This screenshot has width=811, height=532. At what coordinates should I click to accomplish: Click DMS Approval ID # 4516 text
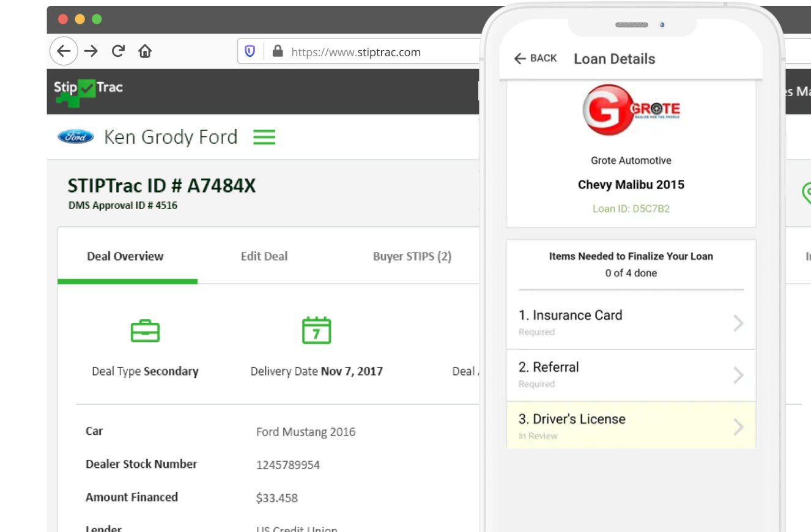pos(123,205)
